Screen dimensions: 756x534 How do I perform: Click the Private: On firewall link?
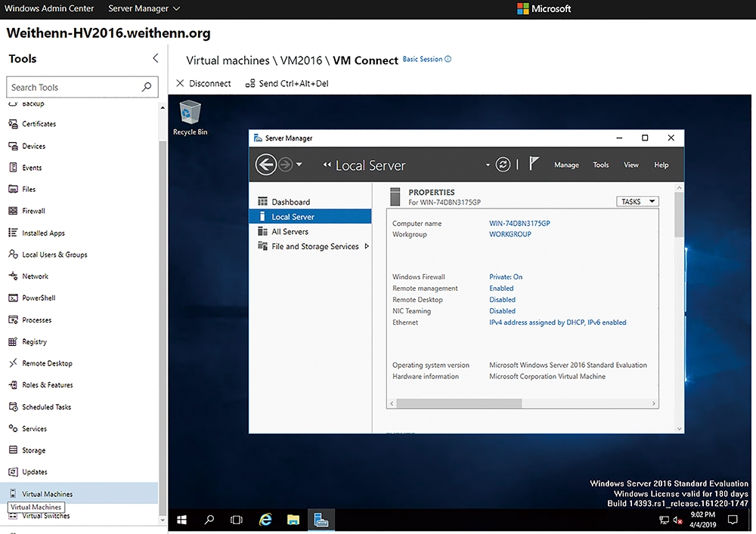point(506,277)
